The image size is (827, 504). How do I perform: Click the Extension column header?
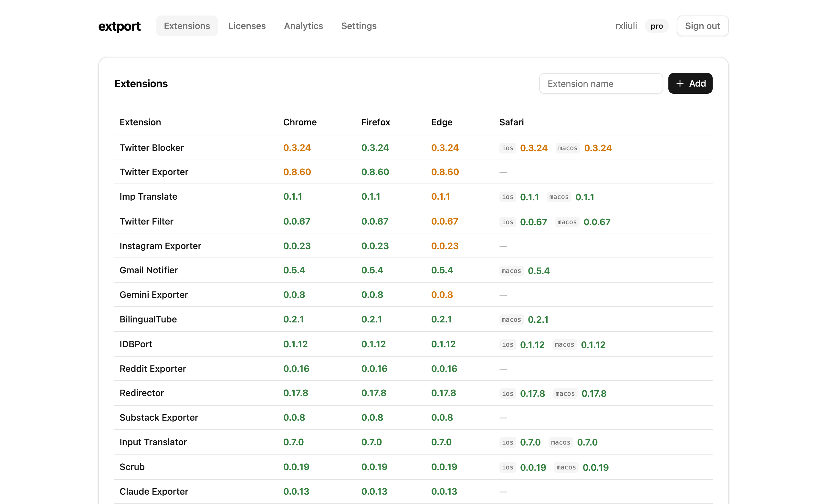click(140, 122)
